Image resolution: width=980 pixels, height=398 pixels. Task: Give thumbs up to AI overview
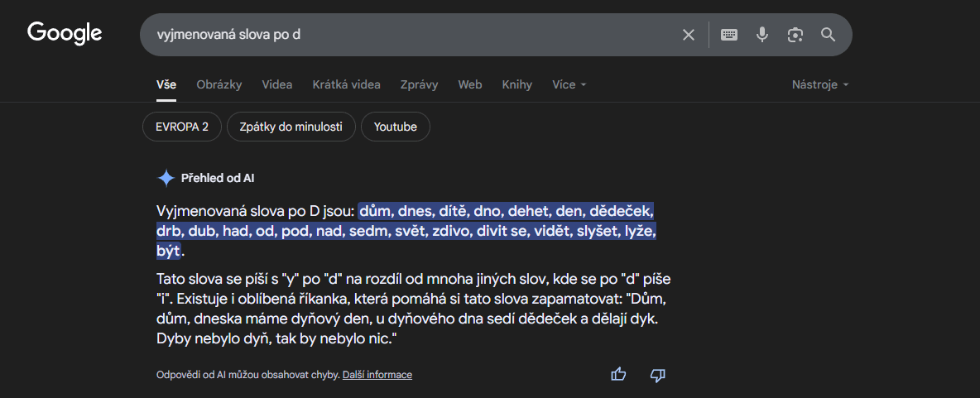(x=618, y=375)
